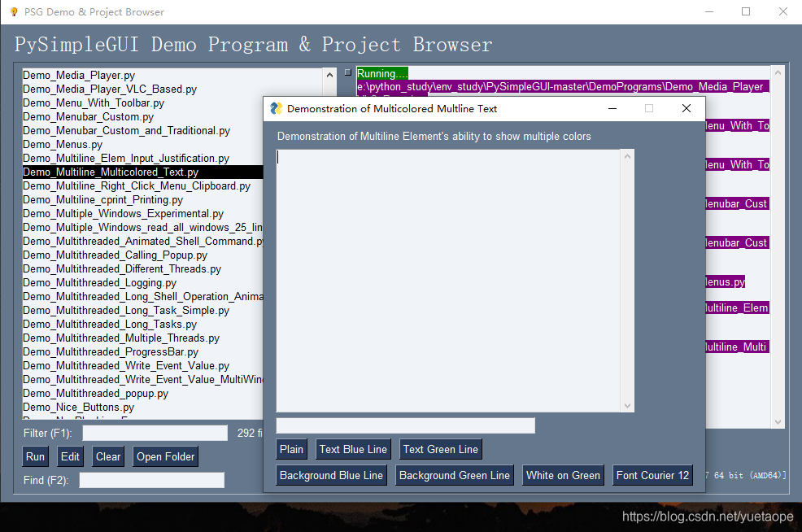The height and width of the screenshot is (532, 802).
Task: Click Background Green Line button
Action: pyautogui.click(x=455, y=475)
